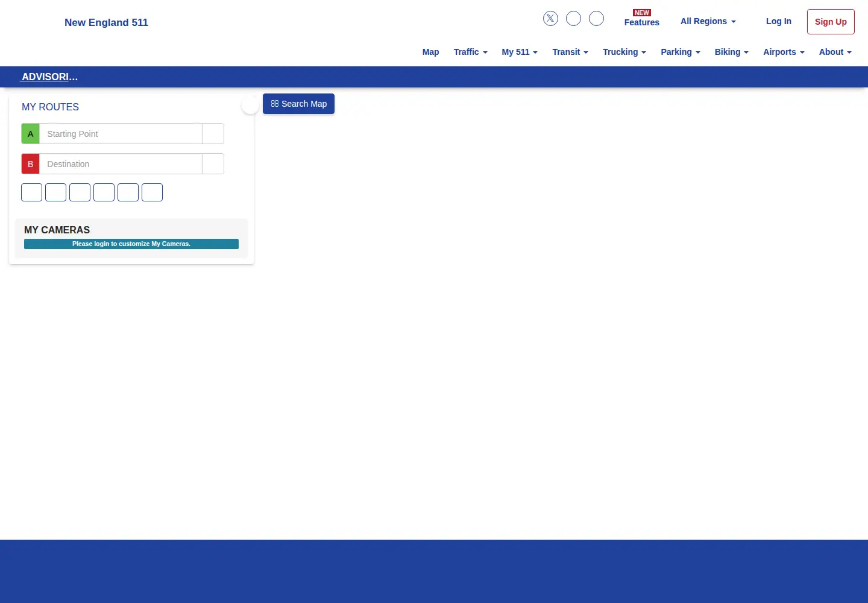The width and height of the screenshot is (868, 603).
Task: View the new Features link
Action: coord(641,19)
